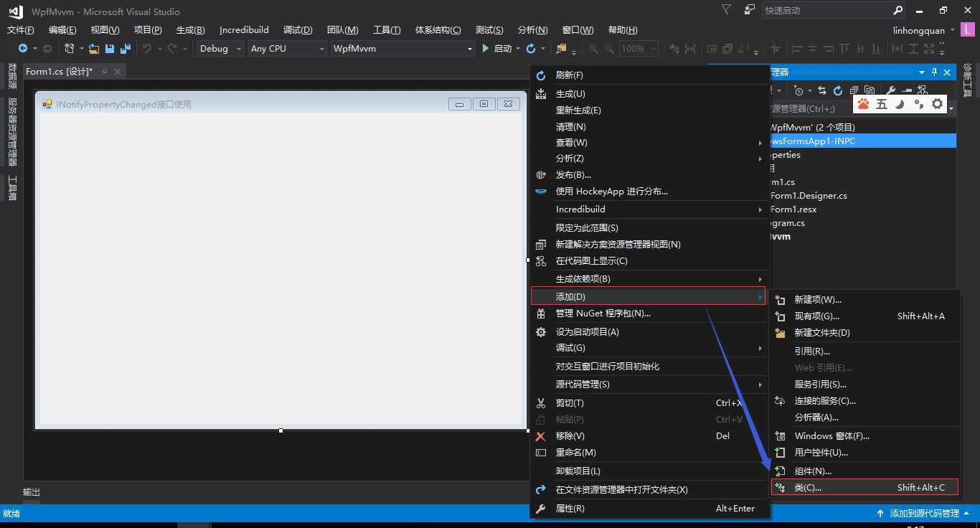The height and width of the screenshot is (528, 980).
Task: Close the Solution Explorer panel
Action: [947, 72]
